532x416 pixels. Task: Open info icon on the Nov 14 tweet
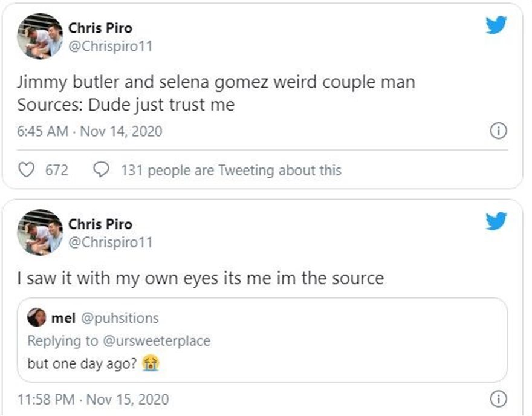pyautogui.click(x=498, y=131)
